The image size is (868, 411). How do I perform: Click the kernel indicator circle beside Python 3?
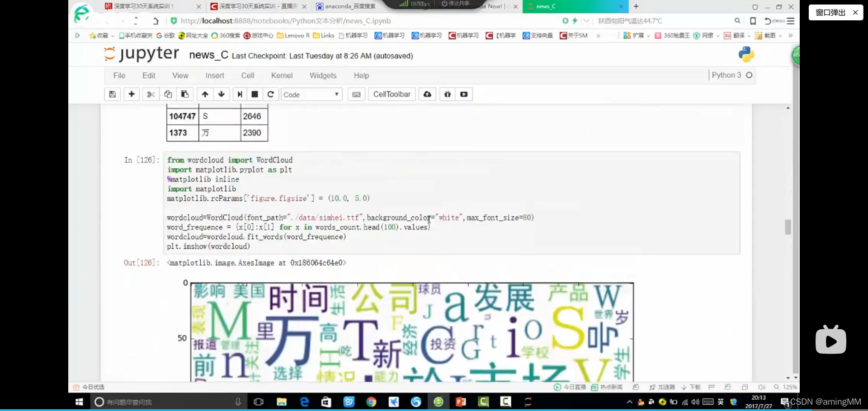click(x=749, y=75)
